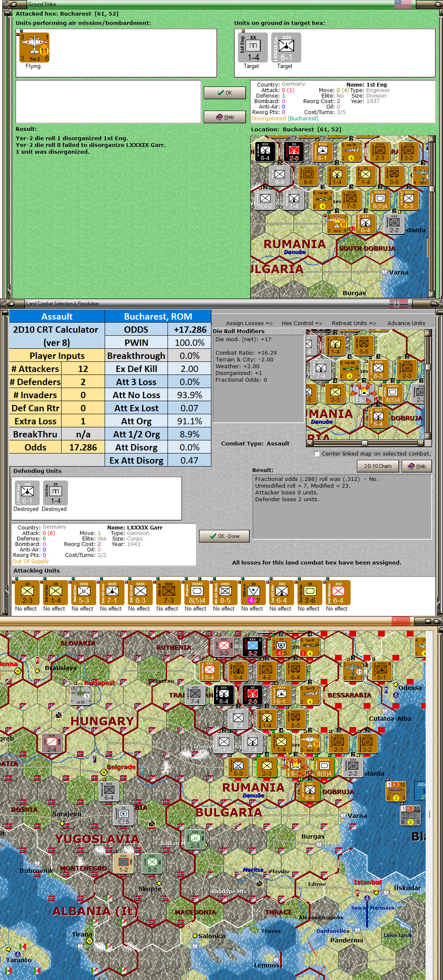Select the 4-2 artillery attacking unit
The width and height of the screenshot is (443, 980).
[253, 592]
